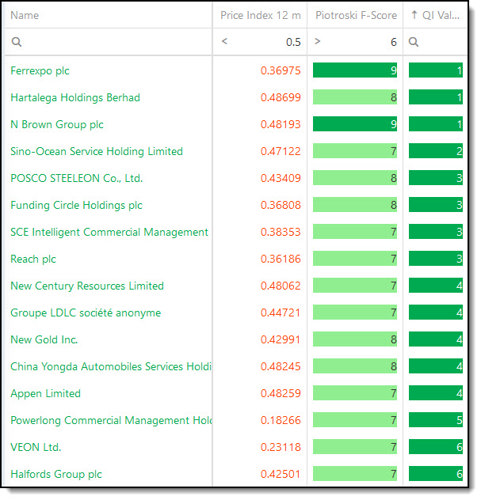Screen dimensions: 480x500
Task: Open SCE Intelligent Commercial Management link
Action: [109, 232]
